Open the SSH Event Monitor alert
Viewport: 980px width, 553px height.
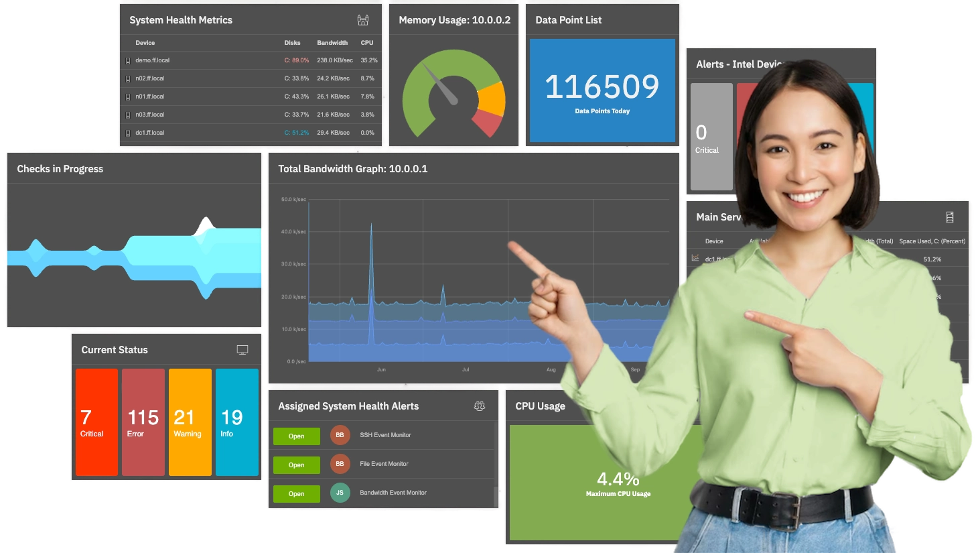(296, 436)
